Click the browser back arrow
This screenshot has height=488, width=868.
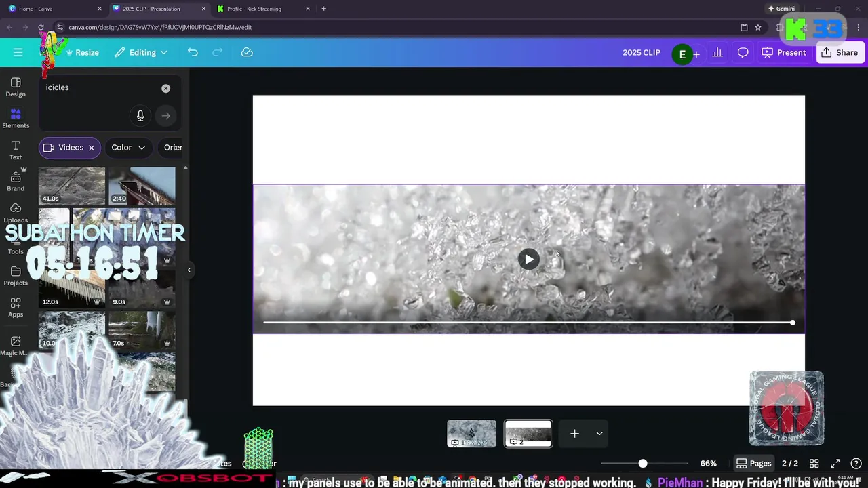pos(9,27)
